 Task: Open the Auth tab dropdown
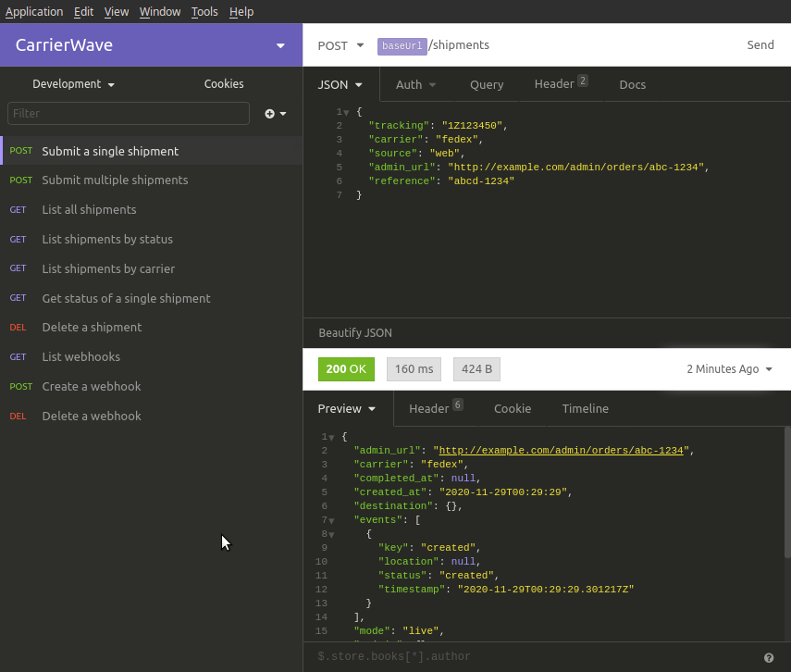coord(415,84)
